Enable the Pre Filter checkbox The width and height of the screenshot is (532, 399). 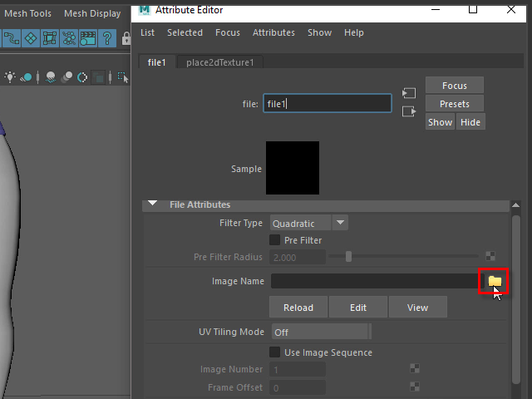pos(275,240)
